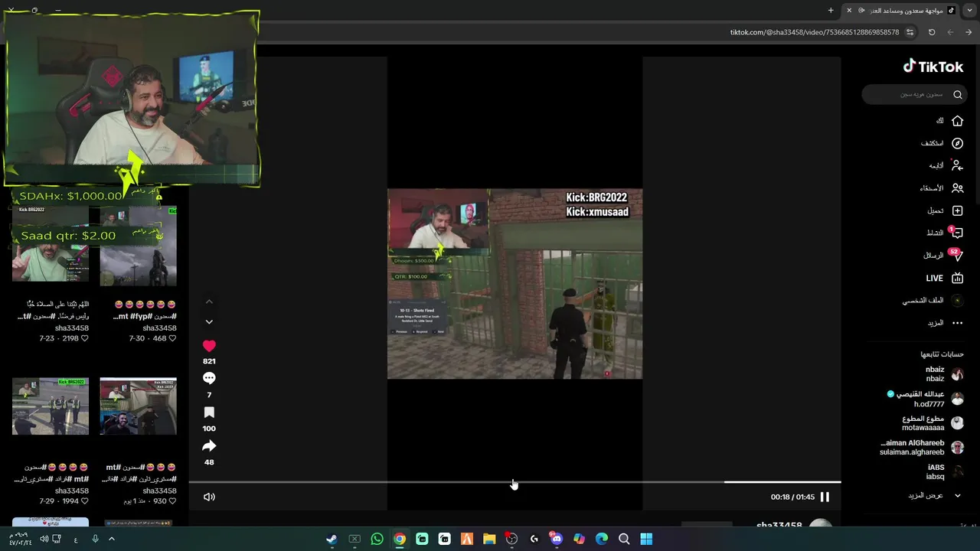Click the LIVE icon in sidebar
Viewport: 980px width, 551px height.
pos(957,278)
